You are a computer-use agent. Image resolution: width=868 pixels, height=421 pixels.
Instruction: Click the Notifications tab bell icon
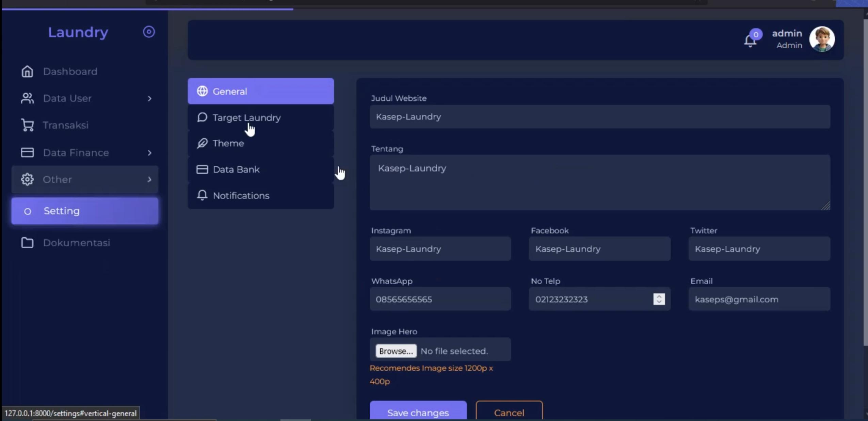point(202,195)
